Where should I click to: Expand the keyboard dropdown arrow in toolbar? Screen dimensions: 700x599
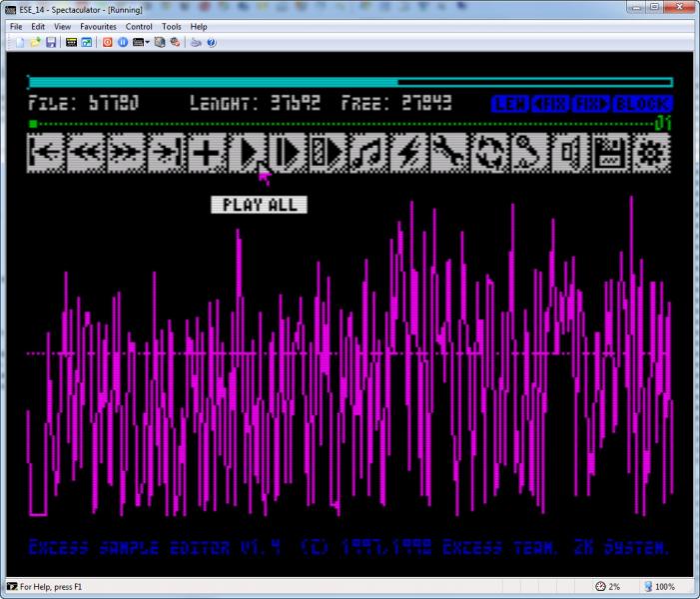click(x=148, y=43)
